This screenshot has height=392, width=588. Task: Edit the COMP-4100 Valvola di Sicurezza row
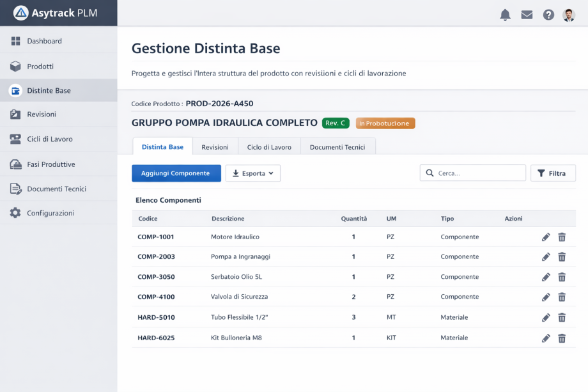pos(546,297)
